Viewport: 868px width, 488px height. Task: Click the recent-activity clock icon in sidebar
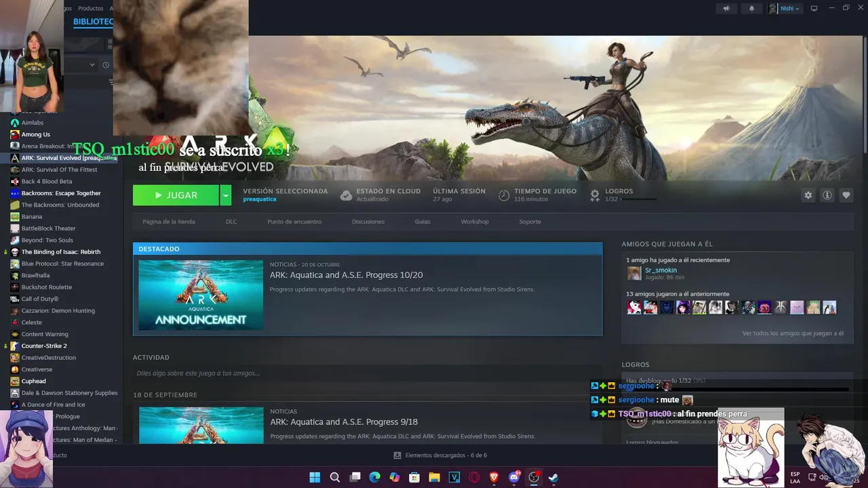pos(106,65)
